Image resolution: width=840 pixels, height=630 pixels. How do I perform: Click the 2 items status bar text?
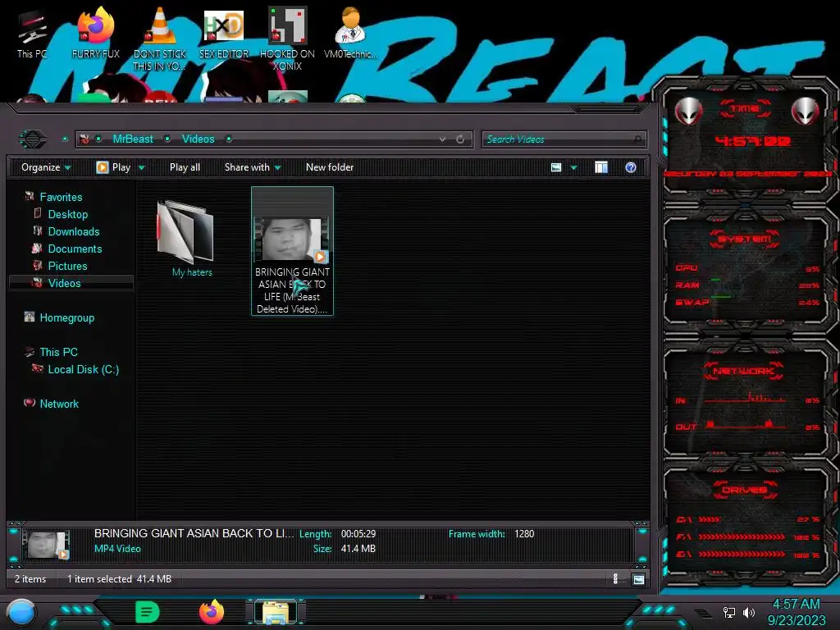point(30,579)
